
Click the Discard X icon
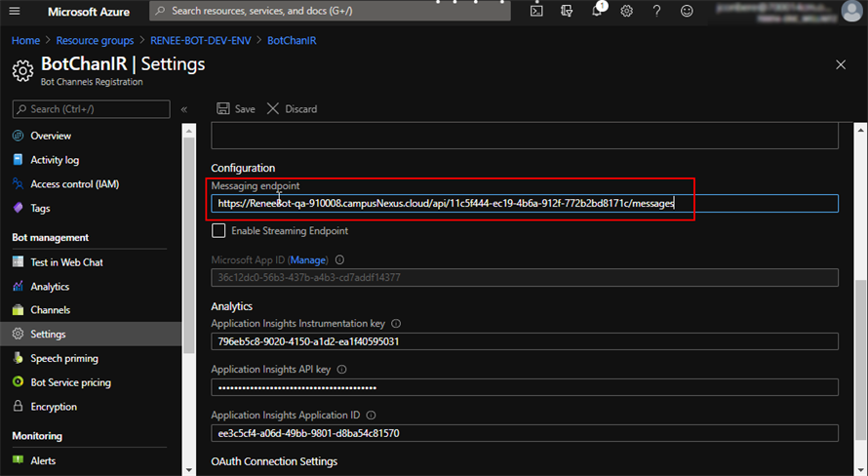pos(273,108)
